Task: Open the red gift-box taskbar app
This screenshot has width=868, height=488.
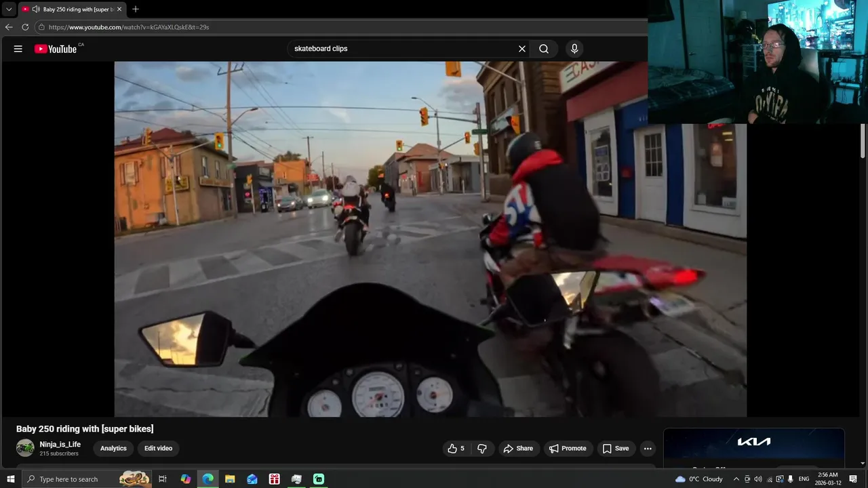Action: tap(275, 479)
